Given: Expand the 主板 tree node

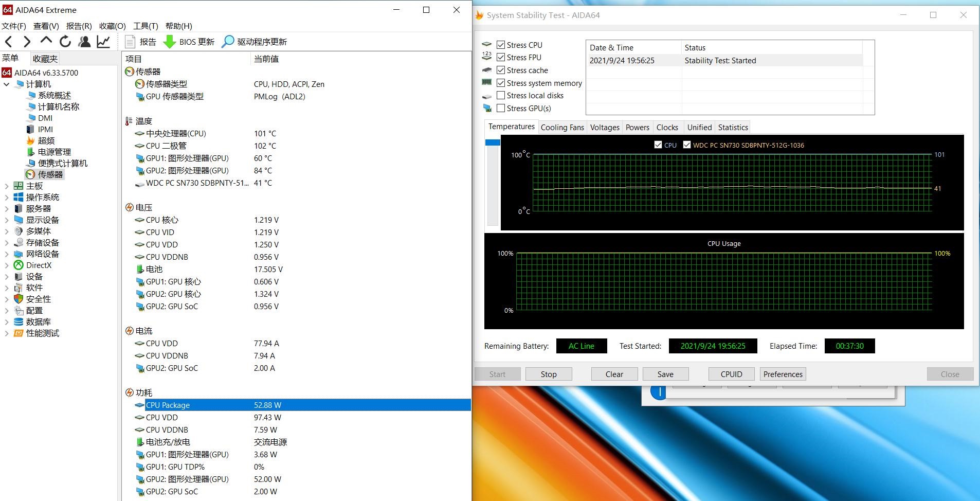Looking at the screenshot, I should tap(7, 186).
